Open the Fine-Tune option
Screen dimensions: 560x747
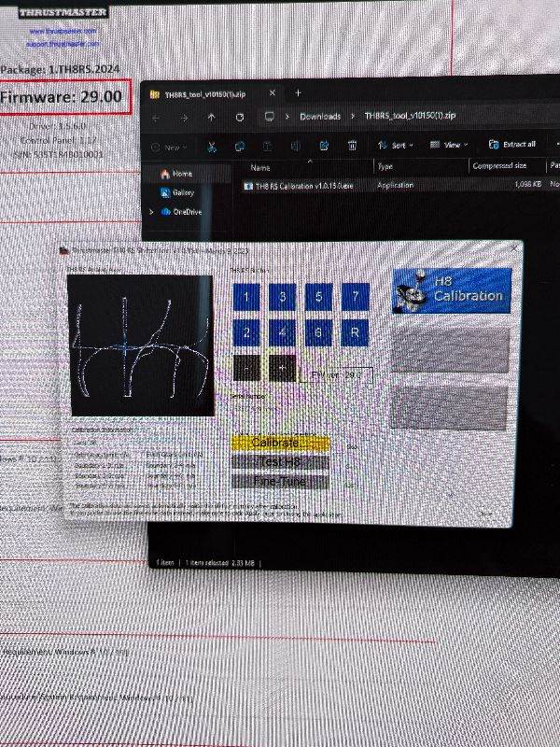(x=279, y=482)
